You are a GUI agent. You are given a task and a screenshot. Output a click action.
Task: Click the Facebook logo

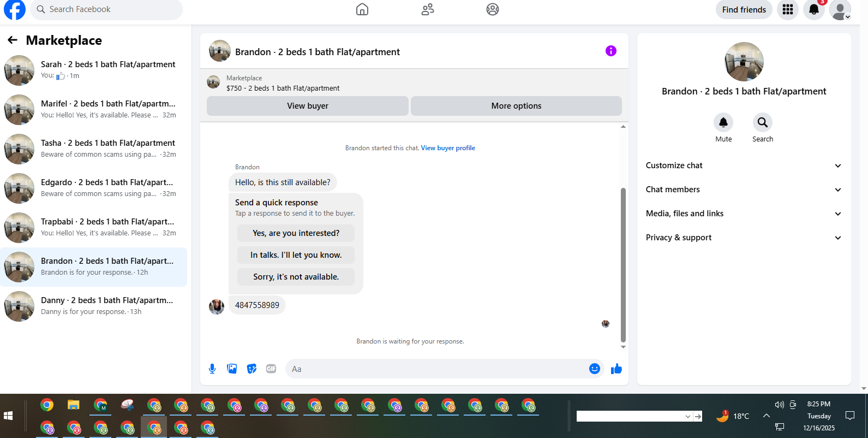(15, 9)
